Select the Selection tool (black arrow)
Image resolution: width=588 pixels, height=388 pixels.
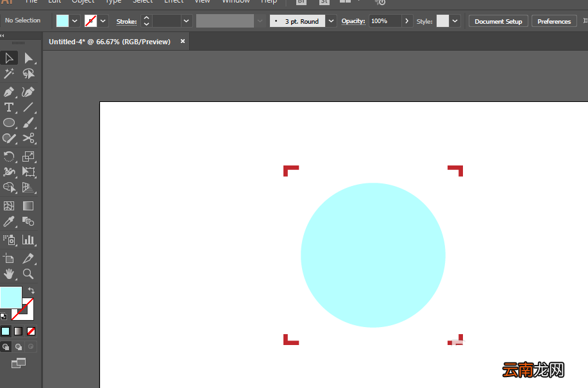(x=9, y=58)
